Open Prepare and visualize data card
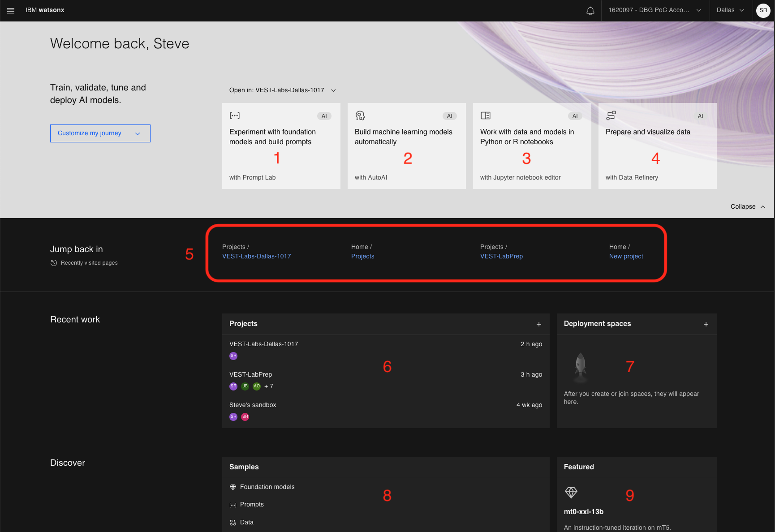This screenshot has width=775, height=532. click(x=658, y=146)
